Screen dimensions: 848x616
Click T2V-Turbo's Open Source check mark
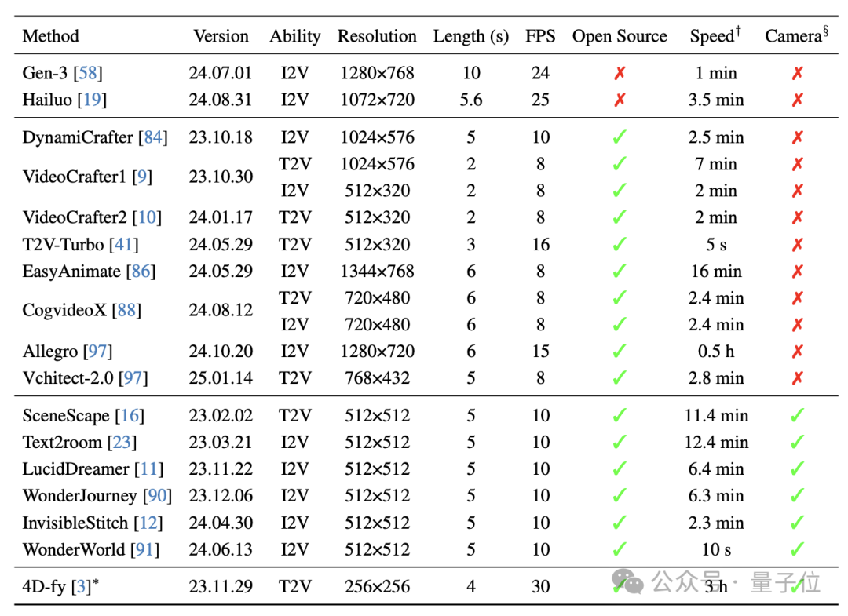[620, 244]
